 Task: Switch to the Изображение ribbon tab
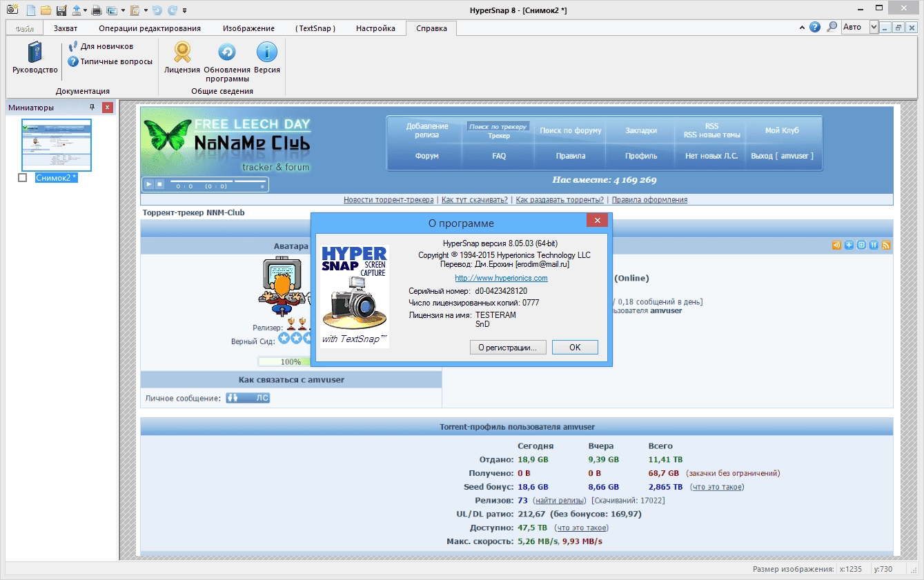pyautogui.click(x=248, y=28)
